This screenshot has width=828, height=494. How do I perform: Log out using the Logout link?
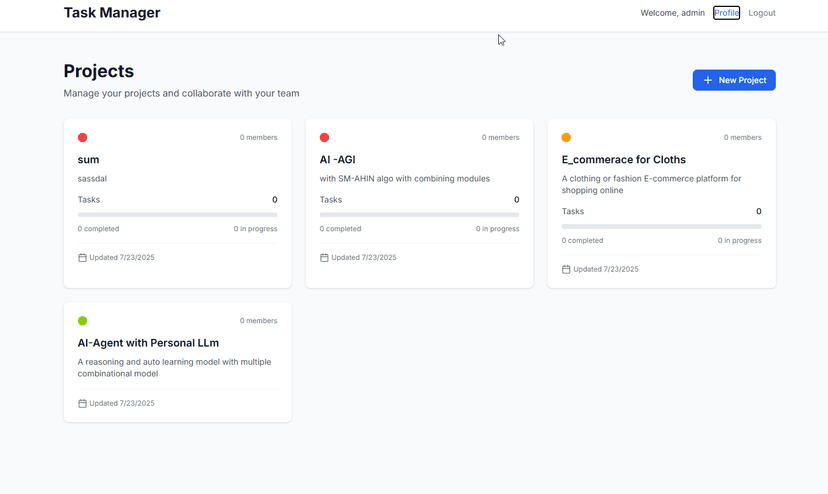coord(761,13)
